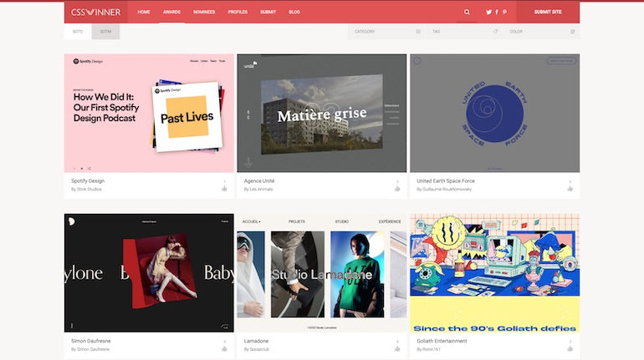
Task: Like Agence Unité with thumbs-up icon
Action: 397,189
